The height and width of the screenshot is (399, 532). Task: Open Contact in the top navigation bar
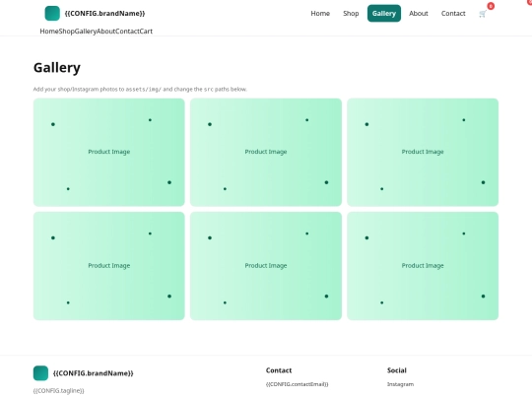point(453,13)
